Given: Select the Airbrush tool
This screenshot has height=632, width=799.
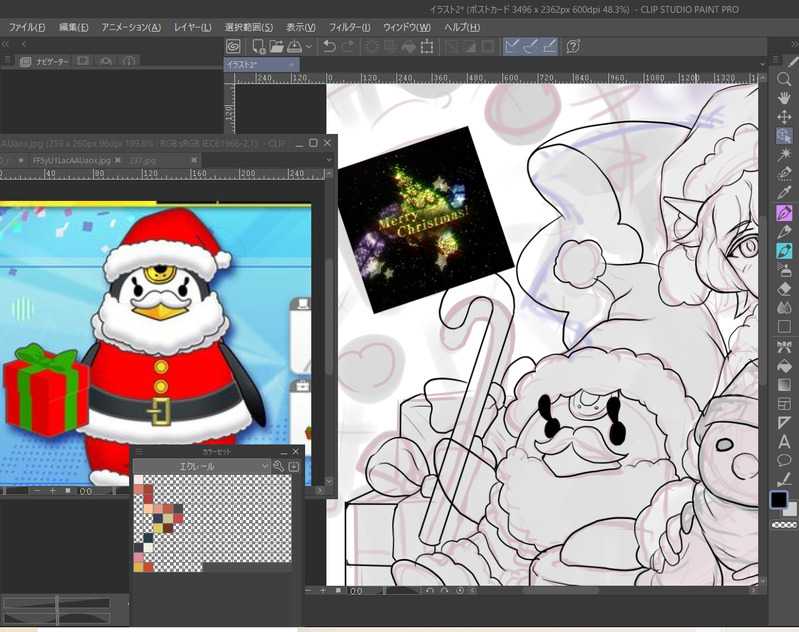Looking at the screenshot, I should (x=784, y=270).
